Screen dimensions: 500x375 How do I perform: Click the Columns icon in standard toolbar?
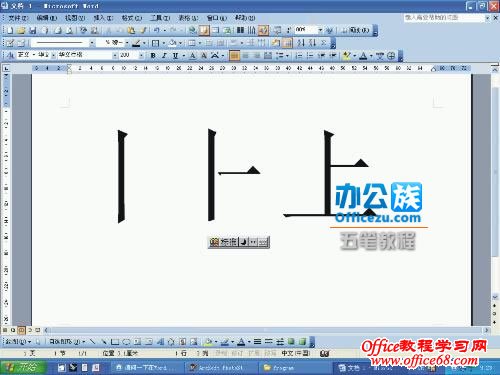coord(240,31)
